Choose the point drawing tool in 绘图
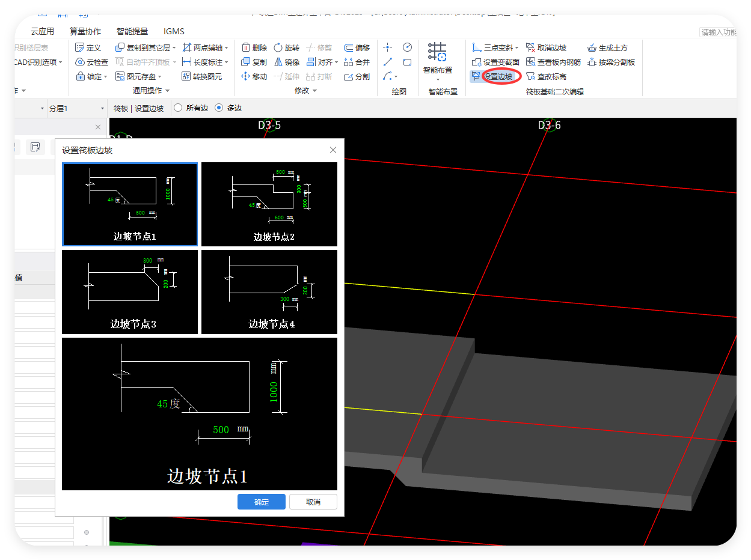Image resolution: width=751 pixels, height=560 pixels. [388, 47]
